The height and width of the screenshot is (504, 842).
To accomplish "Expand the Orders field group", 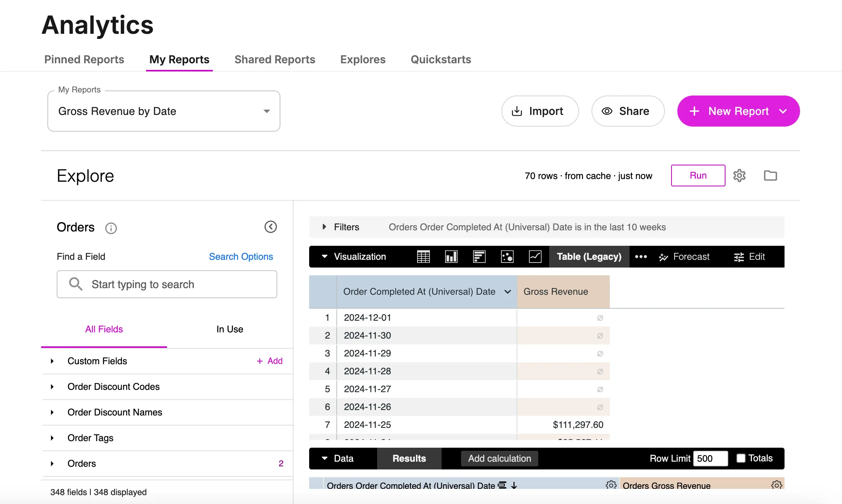I will point(52,464).
